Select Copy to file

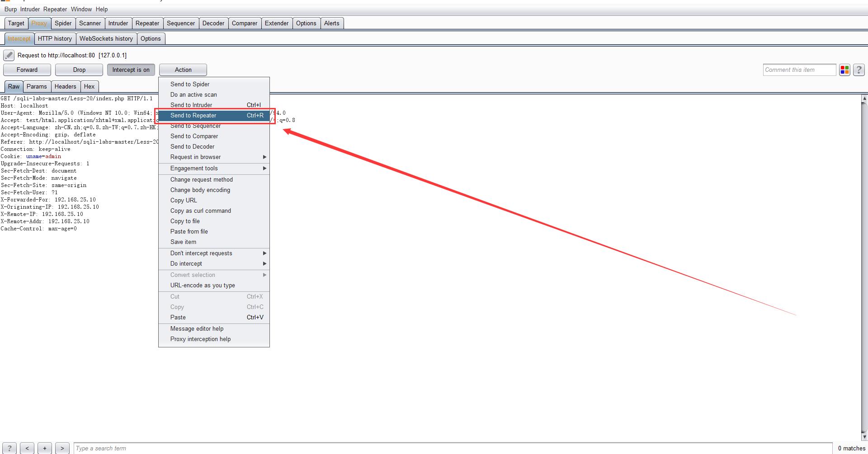[214, 221]
